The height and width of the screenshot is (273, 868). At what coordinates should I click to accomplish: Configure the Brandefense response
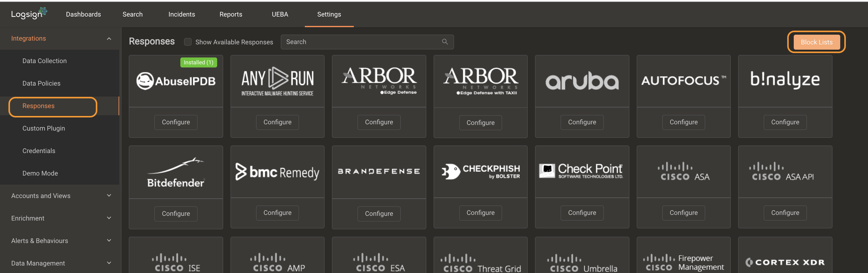point(379,214)
